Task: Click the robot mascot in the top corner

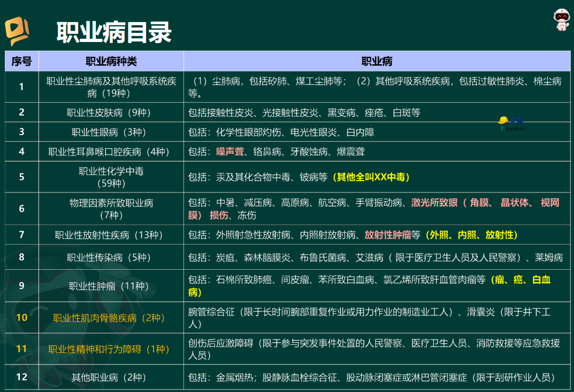Action: (x=562, y=19)
